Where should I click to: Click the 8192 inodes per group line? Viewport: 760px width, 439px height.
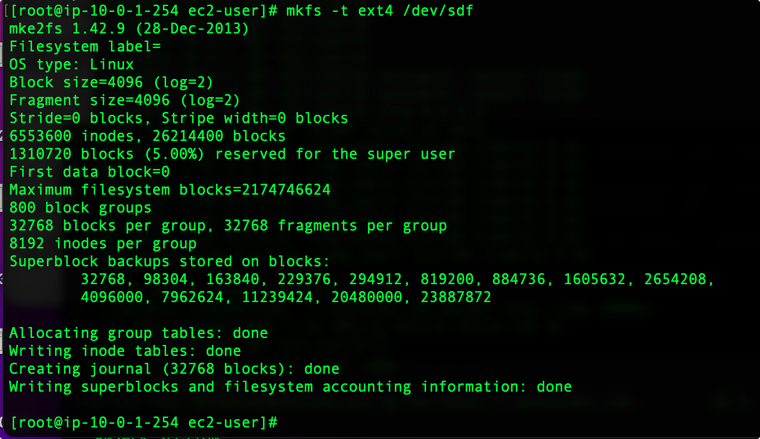tap(102, 244)
